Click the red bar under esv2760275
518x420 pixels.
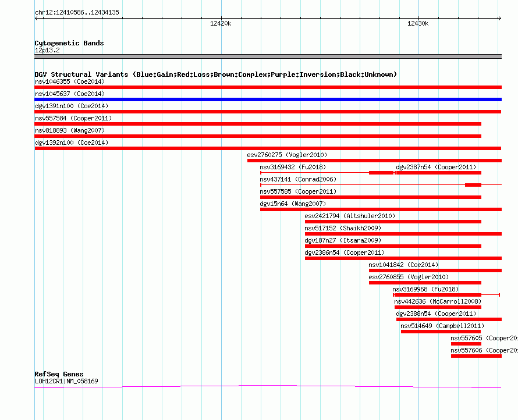tap(374, 161)
